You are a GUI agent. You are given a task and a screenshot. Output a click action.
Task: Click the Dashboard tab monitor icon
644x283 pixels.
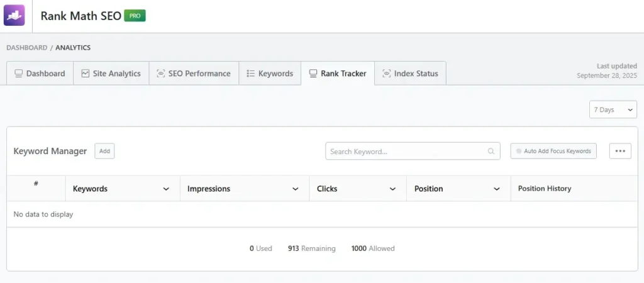18,74
